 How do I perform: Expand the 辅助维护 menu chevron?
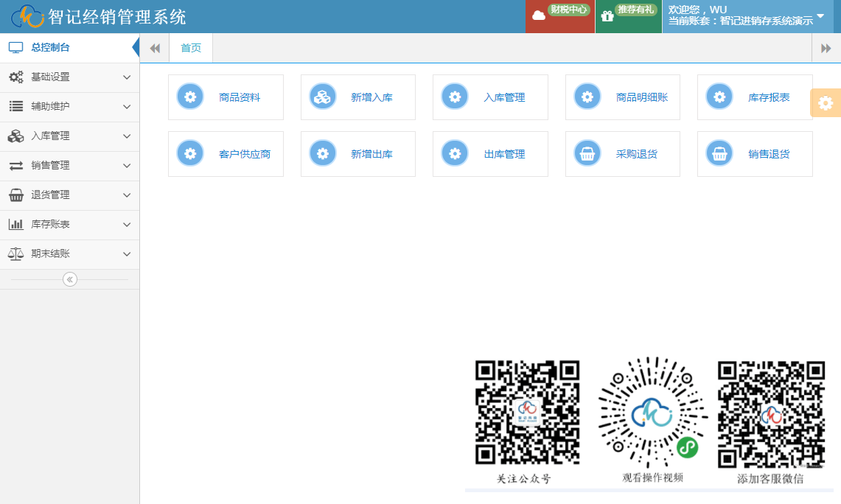pos(127,107)
